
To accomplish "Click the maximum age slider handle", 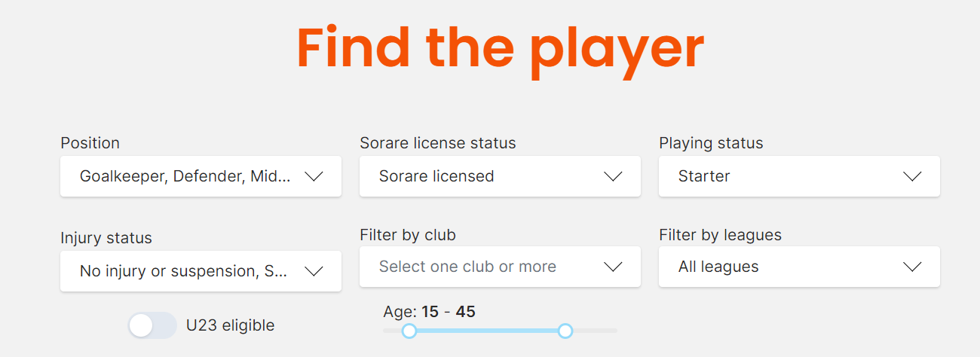I will pos(565,331).
